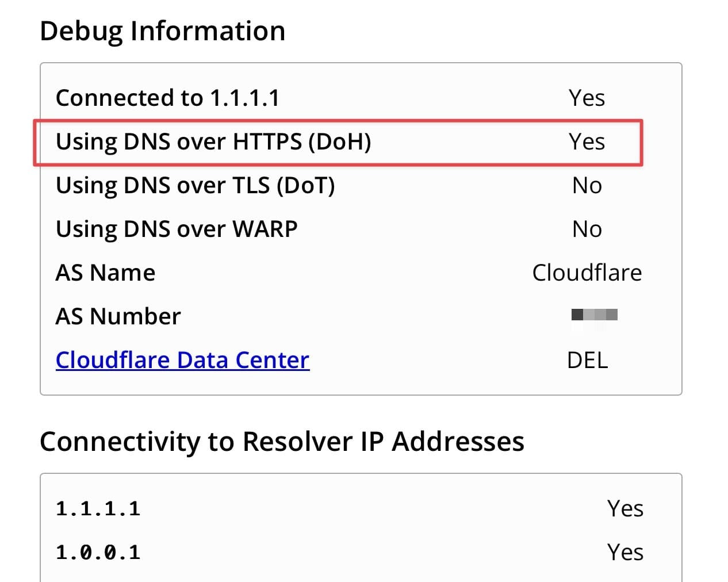Viewport: 728px width, 582px height.
Task: Click the DEL data center code
Action: click(587, 360)
